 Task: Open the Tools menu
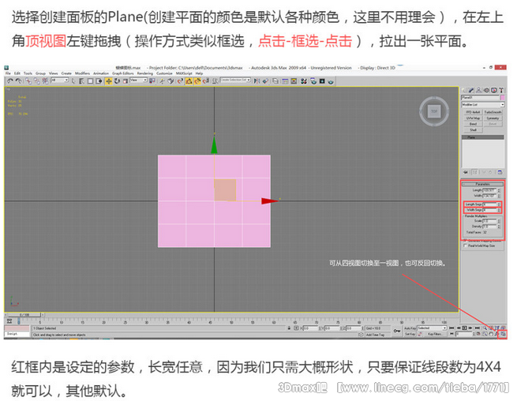coord(28,73)
